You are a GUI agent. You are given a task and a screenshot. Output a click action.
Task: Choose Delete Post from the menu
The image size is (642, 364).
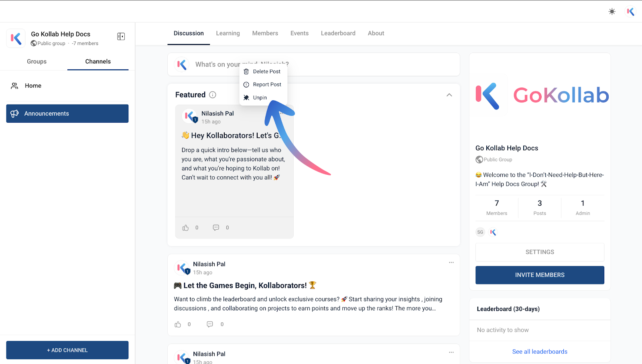click(x=263, y=71)
